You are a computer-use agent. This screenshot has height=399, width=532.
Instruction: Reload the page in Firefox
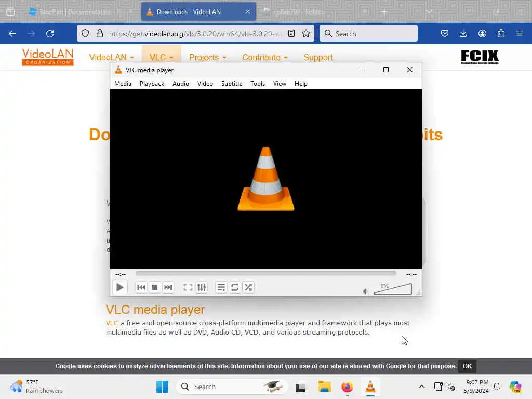coord(50,34)
